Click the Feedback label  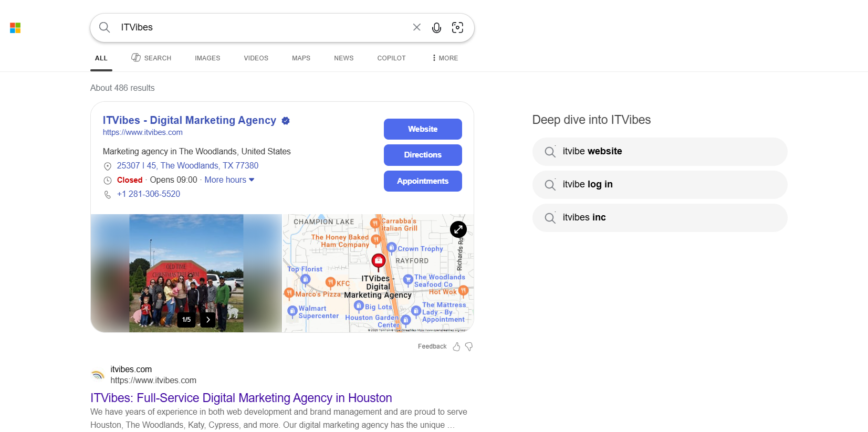(432, 346)
